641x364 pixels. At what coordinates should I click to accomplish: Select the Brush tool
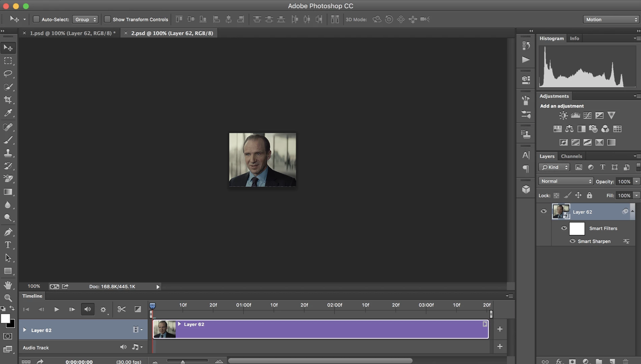click(8, 140)
